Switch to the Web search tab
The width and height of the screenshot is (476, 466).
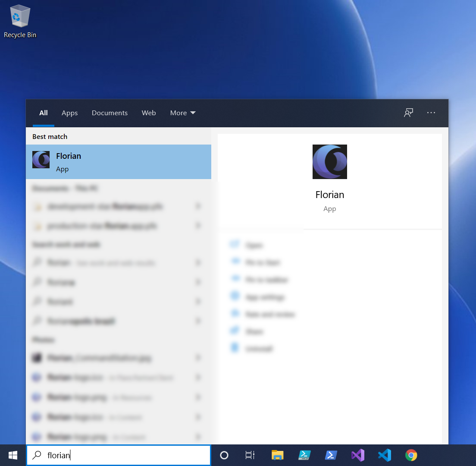tap(149, 113)
